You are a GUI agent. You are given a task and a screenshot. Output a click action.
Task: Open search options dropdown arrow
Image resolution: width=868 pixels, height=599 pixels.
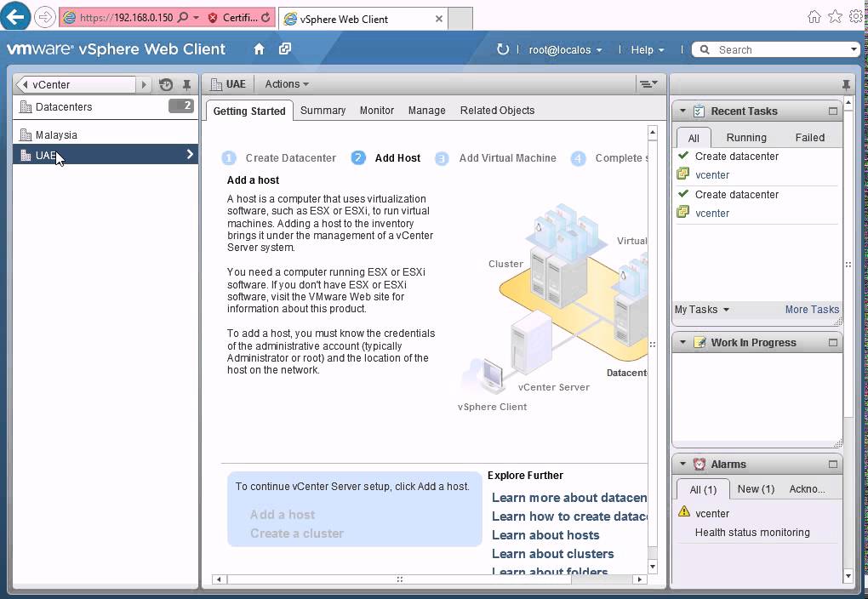tap(854, 50)
